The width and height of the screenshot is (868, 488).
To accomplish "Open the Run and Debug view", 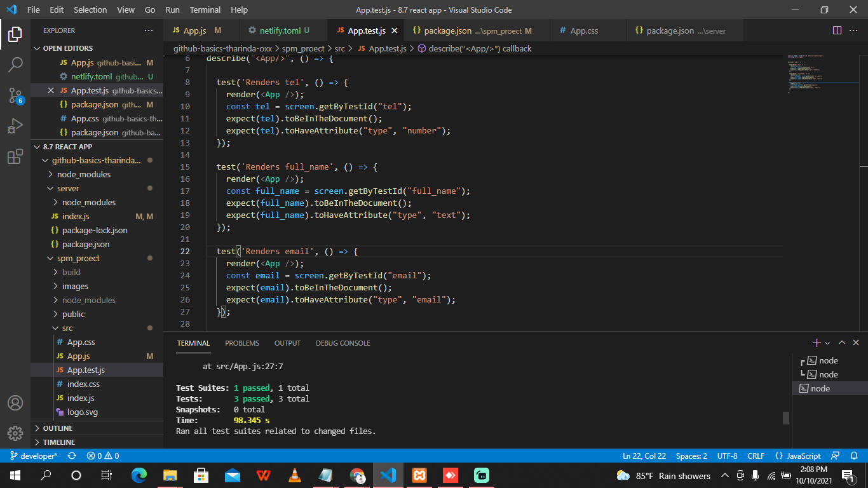I will (15, 126).
